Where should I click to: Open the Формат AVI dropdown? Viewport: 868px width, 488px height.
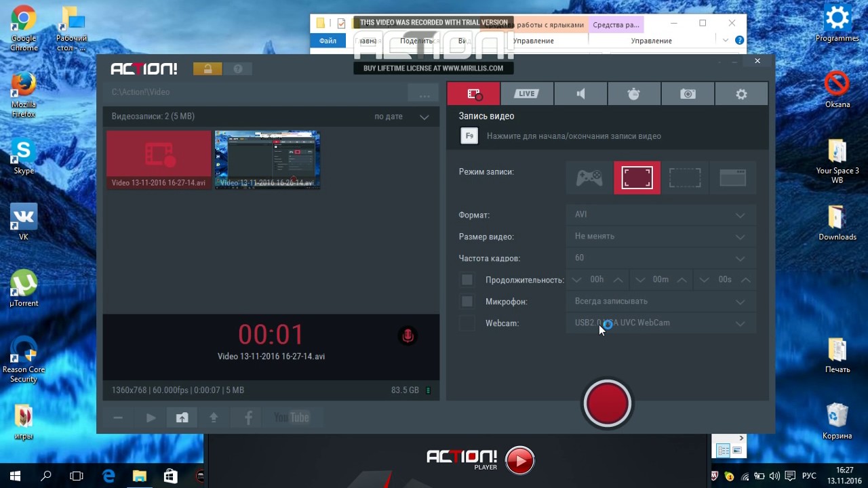coord(660,215)
